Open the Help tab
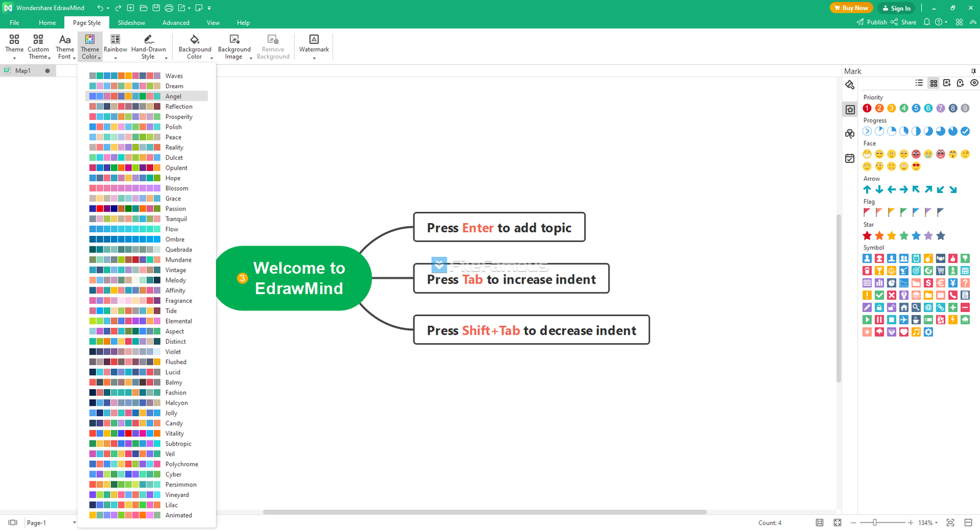 click(243, 23)
